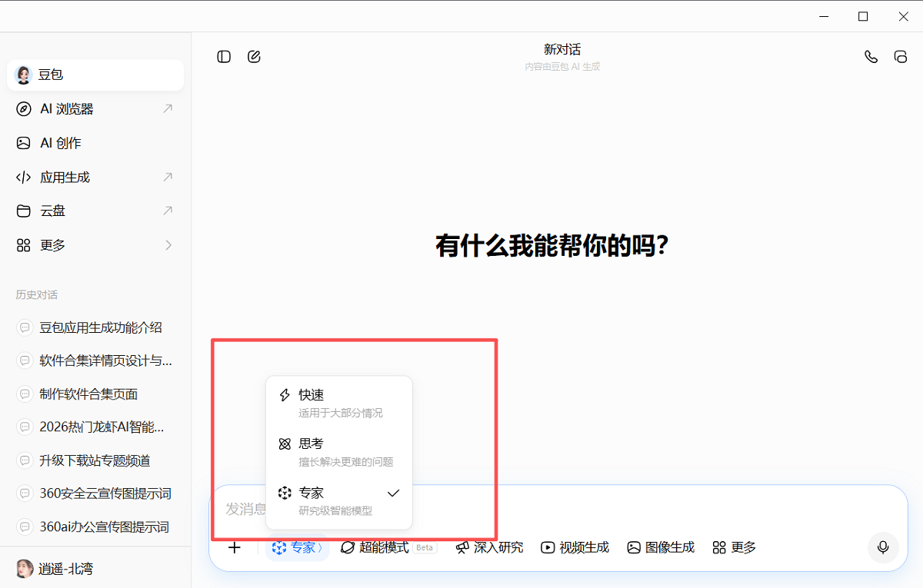Open 深入研究 deep research
This screenshot has height=588, width=923.
[489, 547]
